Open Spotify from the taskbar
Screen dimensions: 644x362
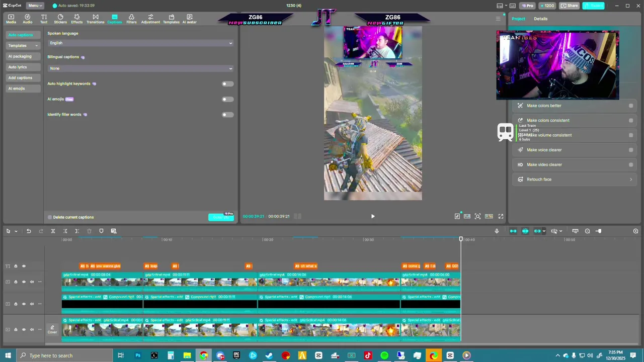(x=384, y=355)
